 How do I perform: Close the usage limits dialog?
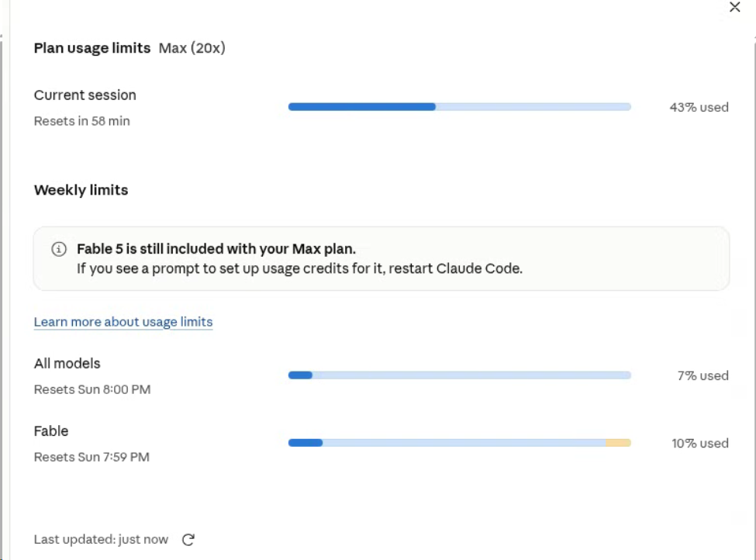(x=734, y=7)
